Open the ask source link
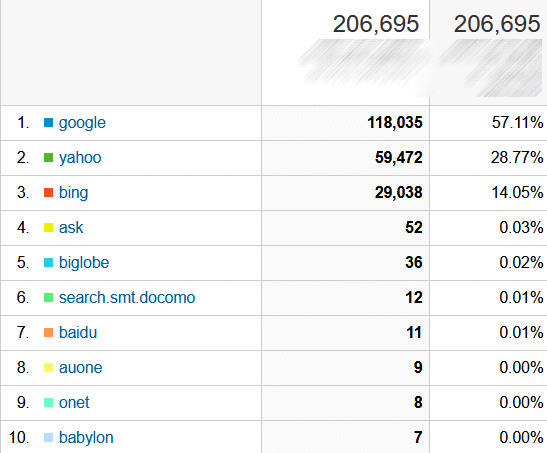The height and width of the screenshot is (453, 547). (71, 228)
